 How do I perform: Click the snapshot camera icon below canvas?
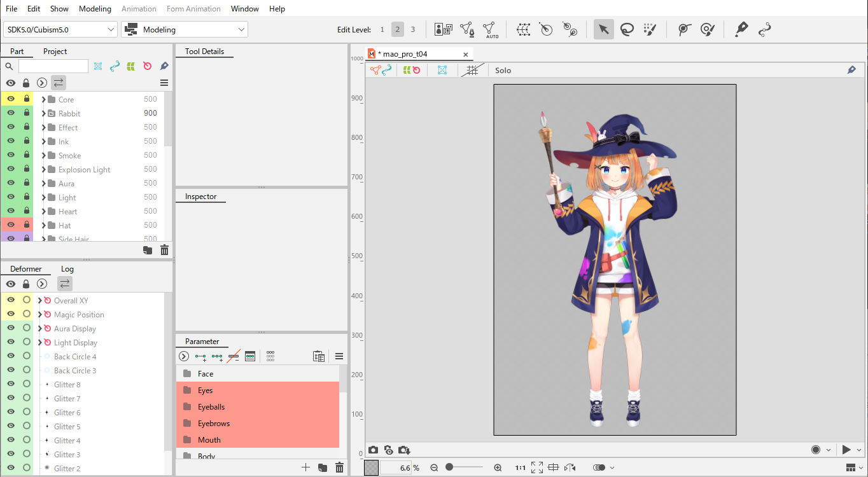pyautogui.click(x=374, y=450)
